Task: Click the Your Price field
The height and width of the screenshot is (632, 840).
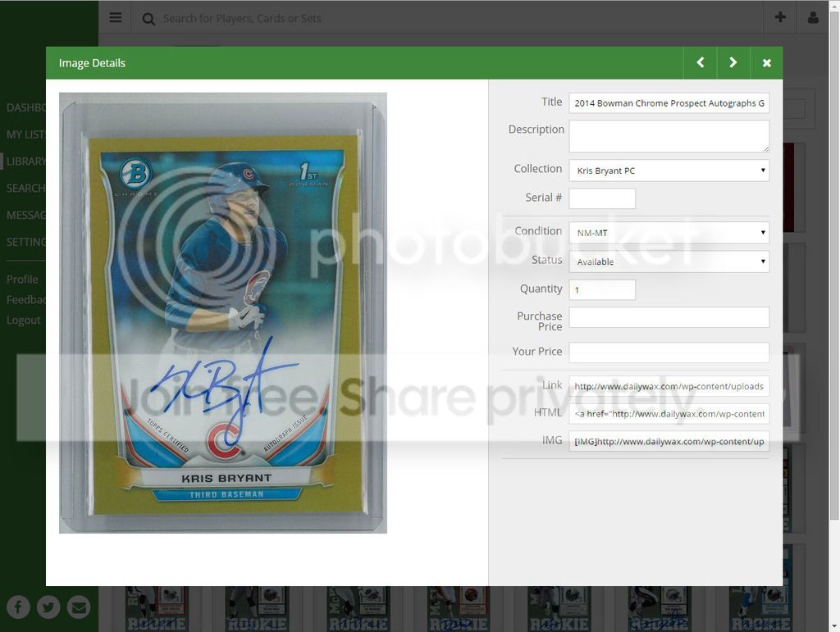Action: point(669,352)
